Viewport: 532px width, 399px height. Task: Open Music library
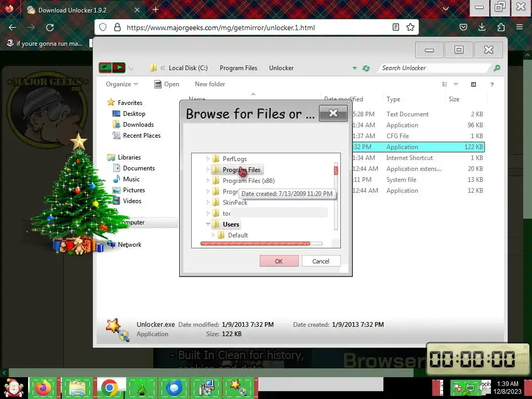coord(131,179)
